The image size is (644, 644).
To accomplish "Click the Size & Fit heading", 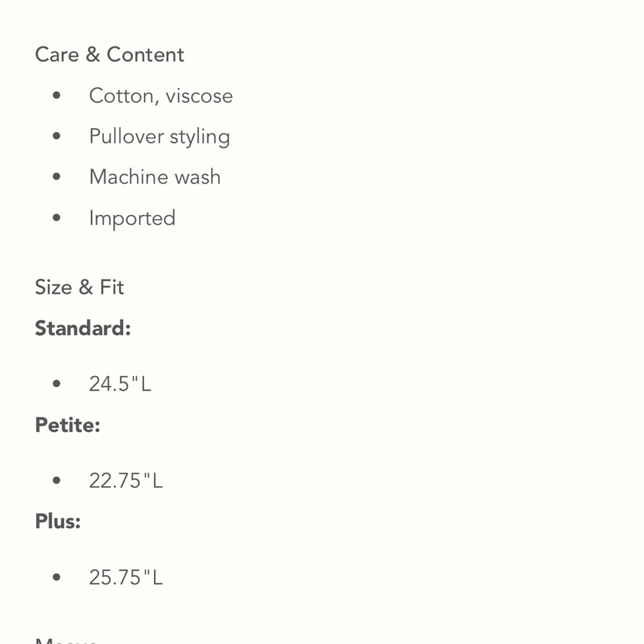I will (79, 287).
